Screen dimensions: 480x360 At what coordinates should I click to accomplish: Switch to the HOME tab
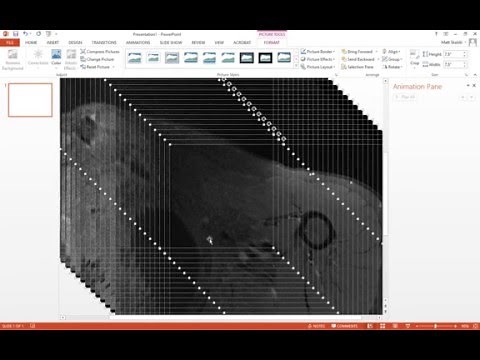[x=31, y=43]
